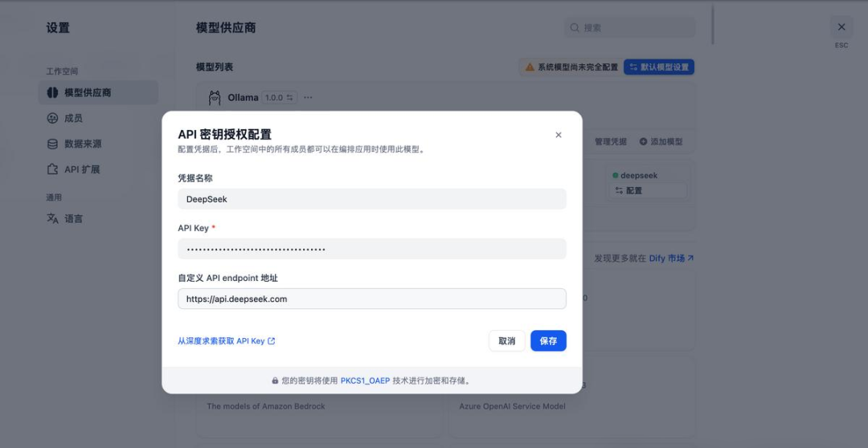Click the brain icon of 模型供应商

[x=52, y=92]
